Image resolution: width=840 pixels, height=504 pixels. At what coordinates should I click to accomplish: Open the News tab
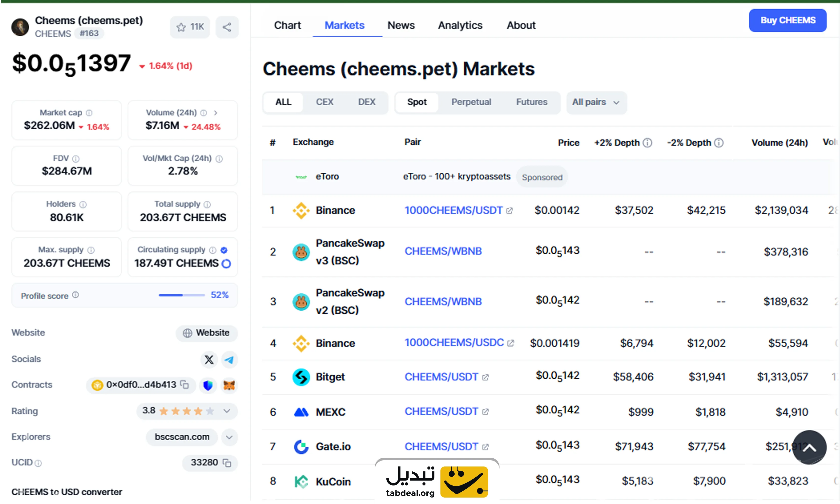[x=401, y=25]
